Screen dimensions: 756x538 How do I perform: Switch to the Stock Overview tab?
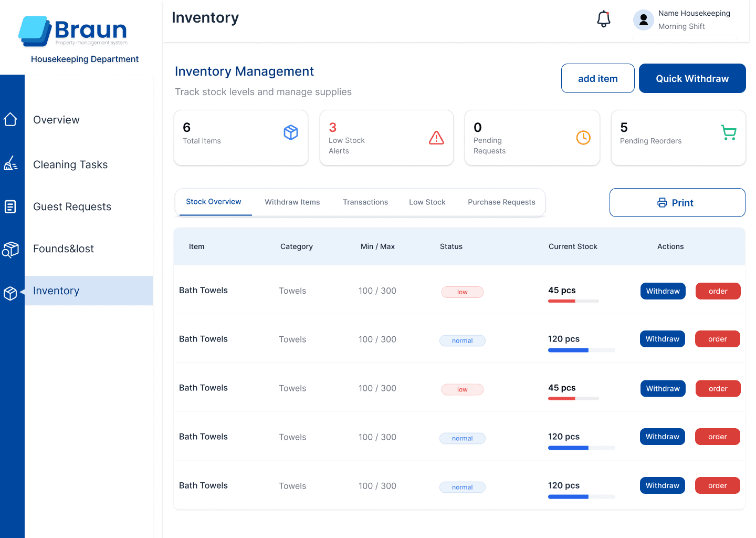coord(214,202)
